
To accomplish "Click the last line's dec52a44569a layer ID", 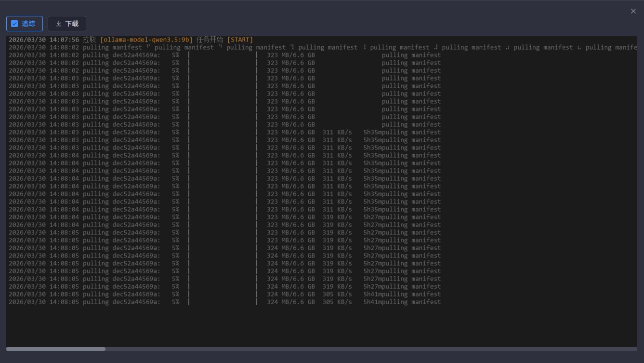I will pyautogui.click(x=136, y=302).
